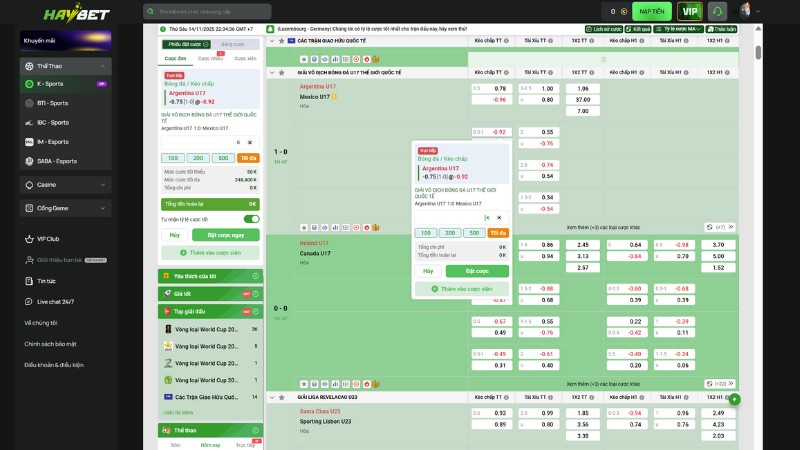Click Hiển thị thêm under Top giải đấu

click(178, 412)
